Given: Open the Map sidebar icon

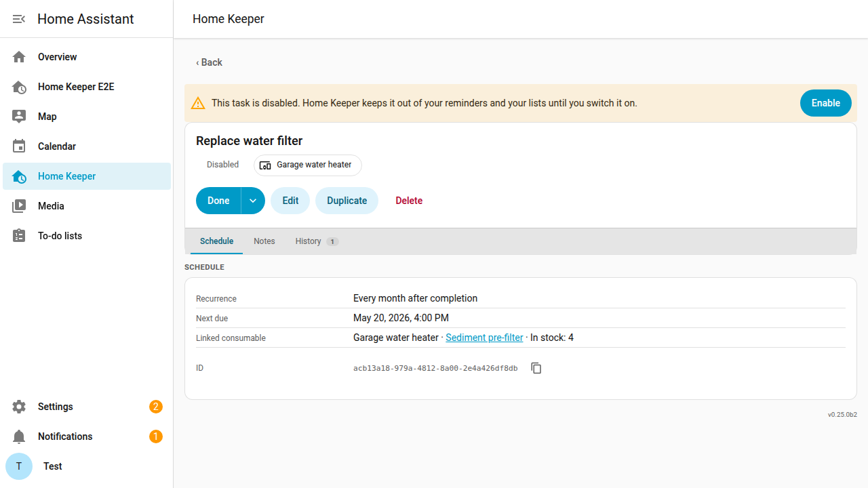Looking at the screenshot, I should point(19,117).
